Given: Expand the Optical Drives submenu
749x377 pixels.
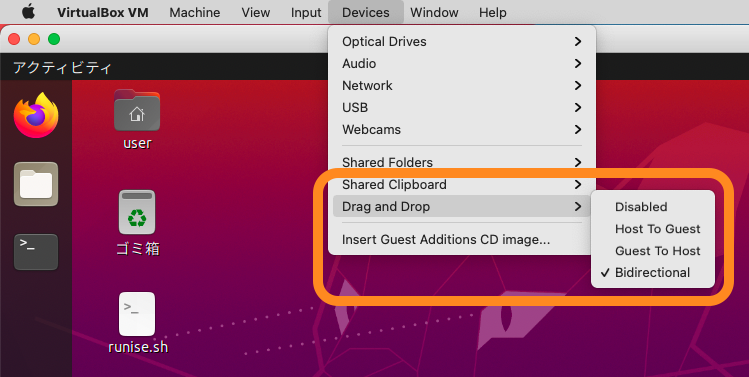Looking at the screenshot, I should tap(461, 42).
